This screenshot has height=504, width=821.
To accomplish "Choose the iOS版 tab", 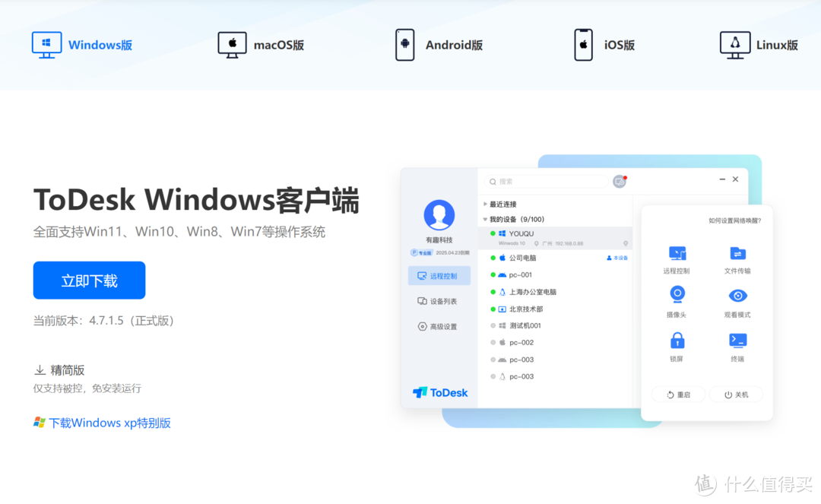I will tap(604, 45).
